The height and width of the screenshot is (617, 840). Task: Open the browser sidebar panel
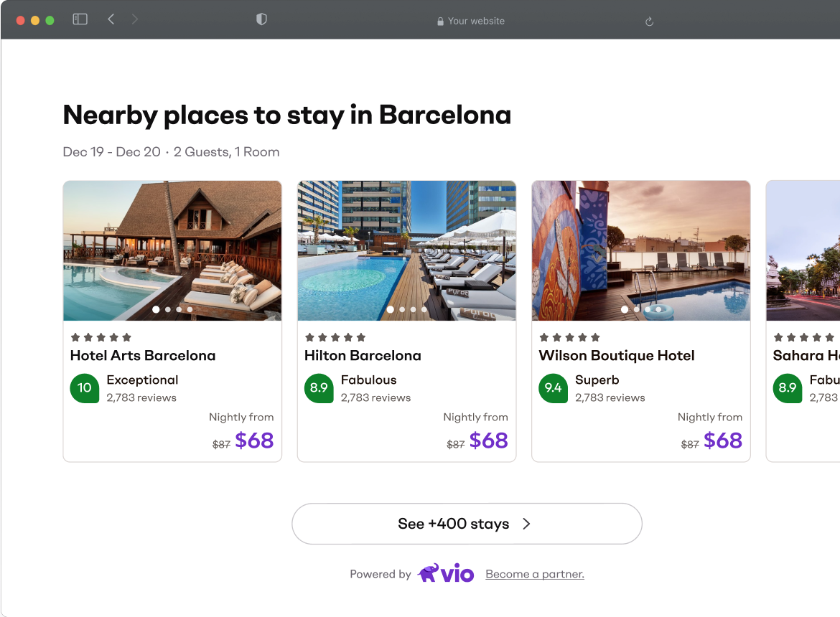80,19
